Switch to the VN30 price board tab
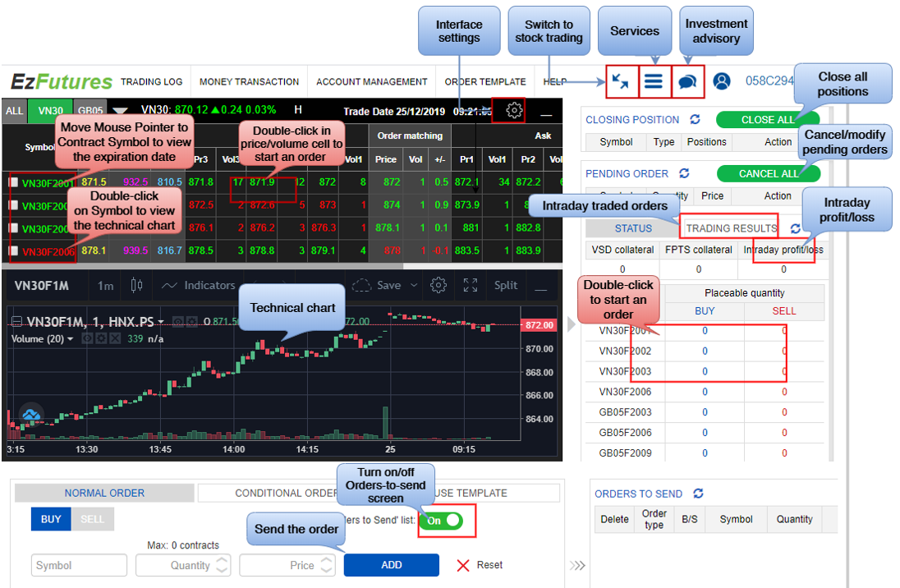 click(x=51, y=110)
